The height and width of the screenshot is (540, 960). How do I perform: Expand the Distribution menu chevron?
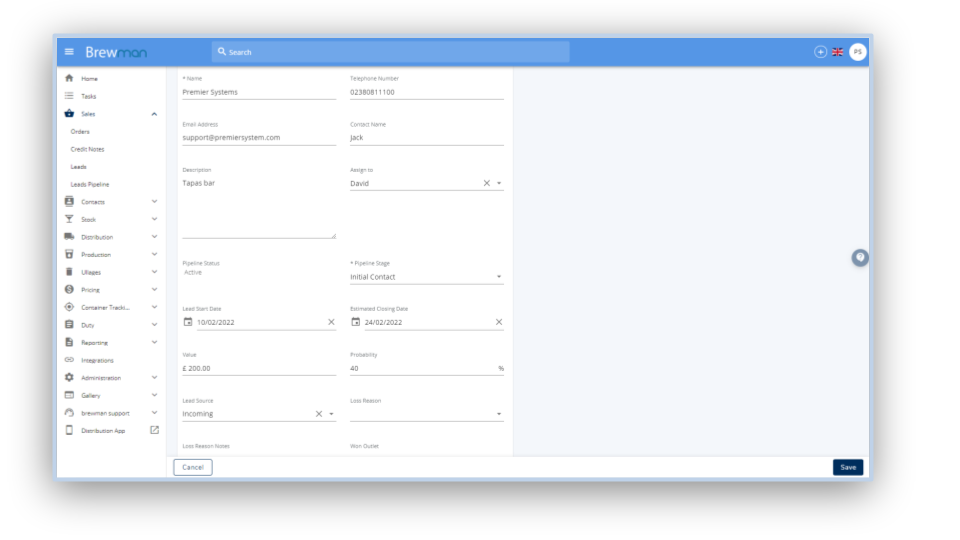coord(154,237)
